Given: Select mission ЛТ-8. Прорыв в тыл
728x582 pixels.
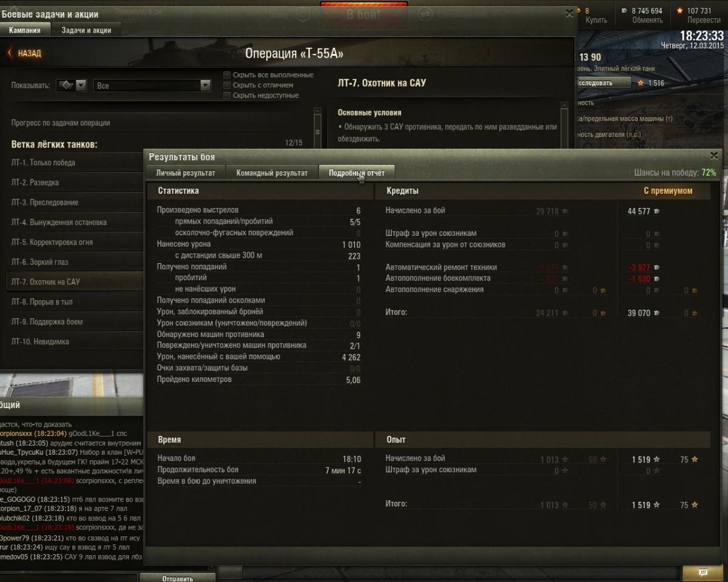Looking at the screenshot, I should click(76, 302).
